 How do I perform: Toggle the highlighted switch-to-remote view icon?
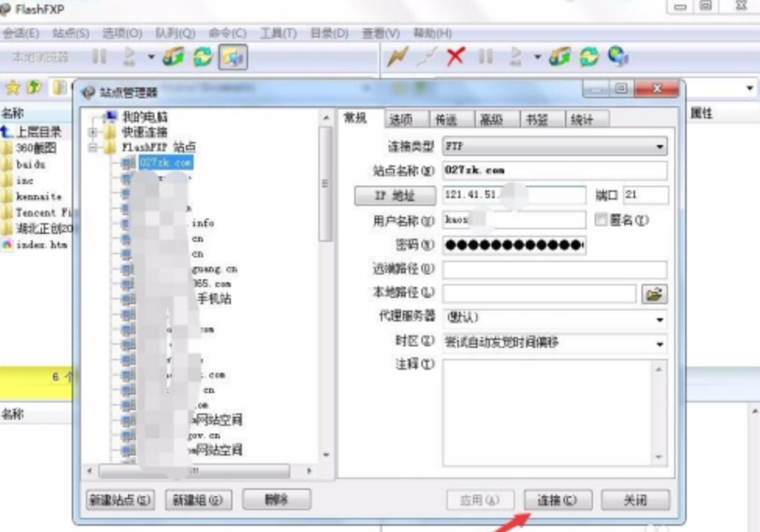click(233, 57)
